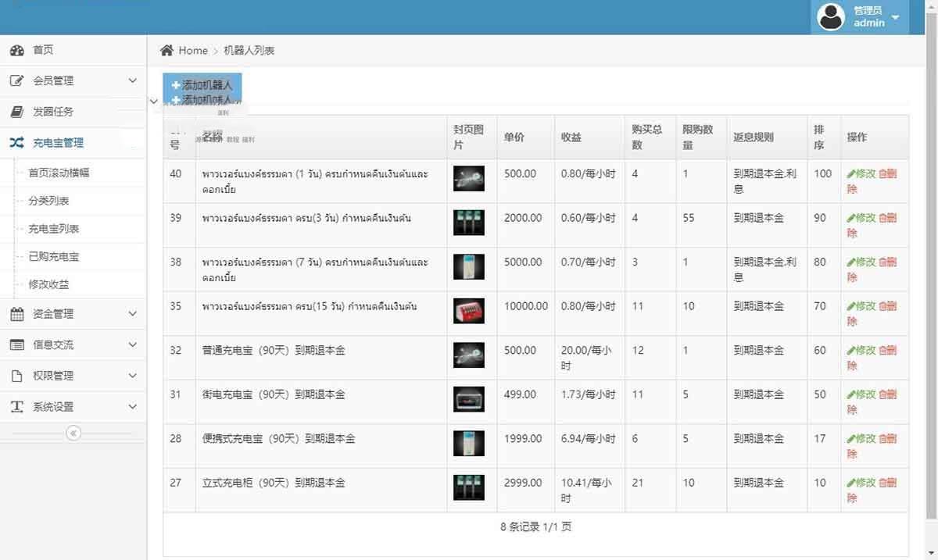Select 已购充电宝 submenu item
Image resolution: width=938 pixels, height=560 pixels.
tap(54, 257)
